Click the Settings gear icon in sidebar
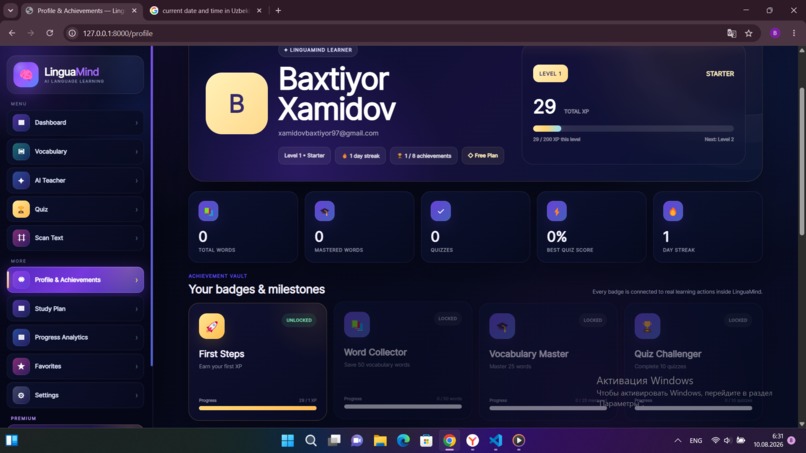This screenshot has height=453, width=806. pyautogui.click(x=21, y=395)
